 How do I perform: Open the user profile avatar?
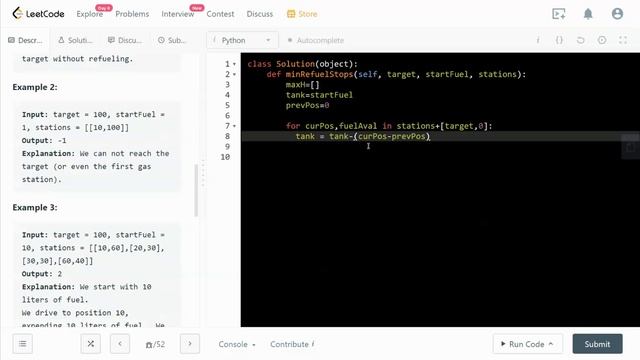pyautogui.click(x=617, y=14)
